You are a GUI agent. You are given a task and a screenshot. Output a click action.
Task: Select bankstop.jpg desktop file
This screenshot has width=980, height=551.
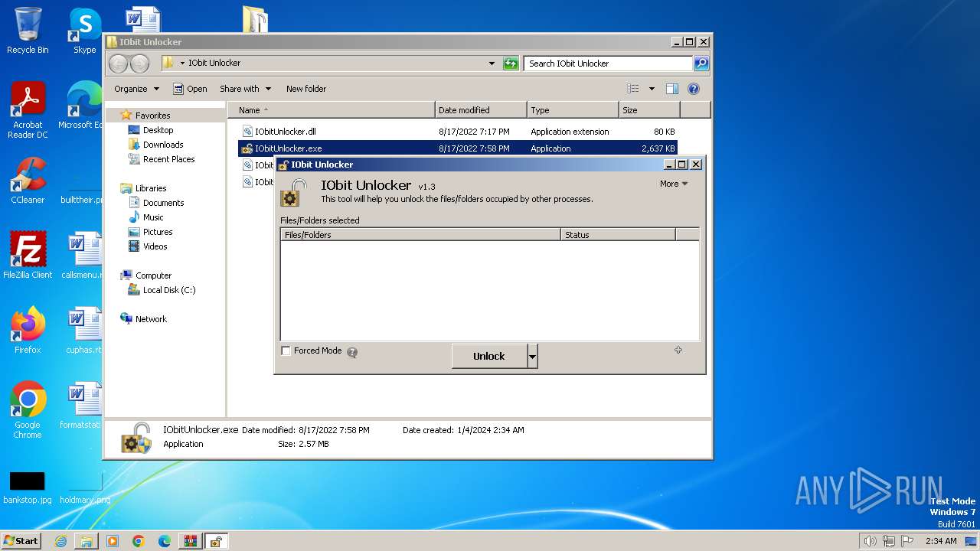pyautogui.click(x=28, y=488)
